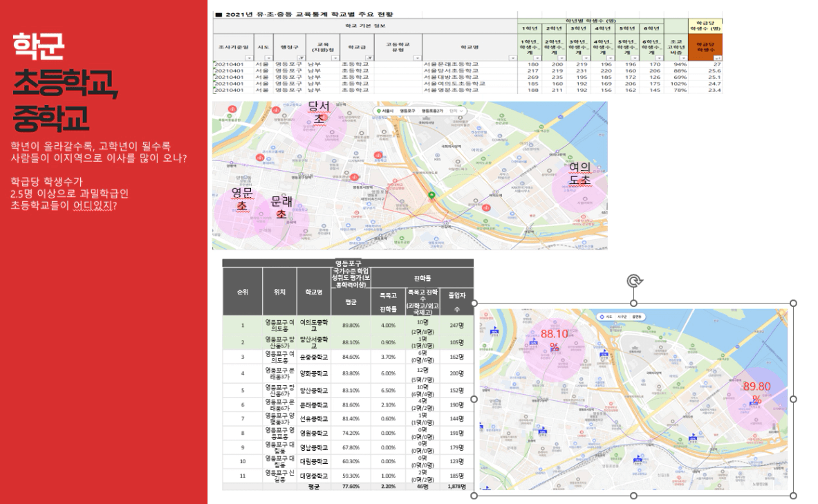Select the slide title 학군 초등학교, 중학교
This screenshot has width=818, height=504.
65,82
